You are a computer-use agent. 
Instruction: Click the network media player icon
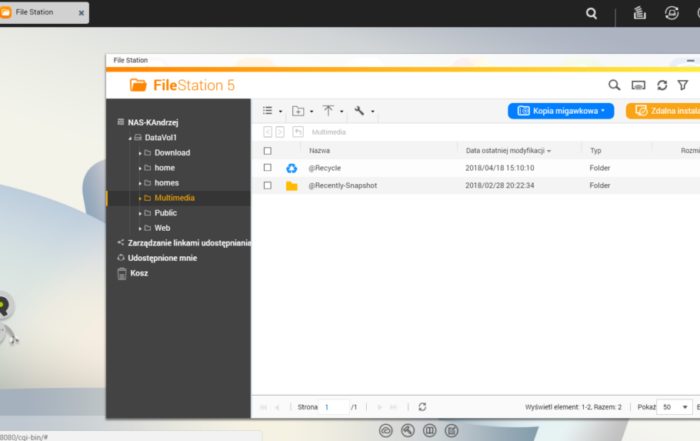click(638, 85)
